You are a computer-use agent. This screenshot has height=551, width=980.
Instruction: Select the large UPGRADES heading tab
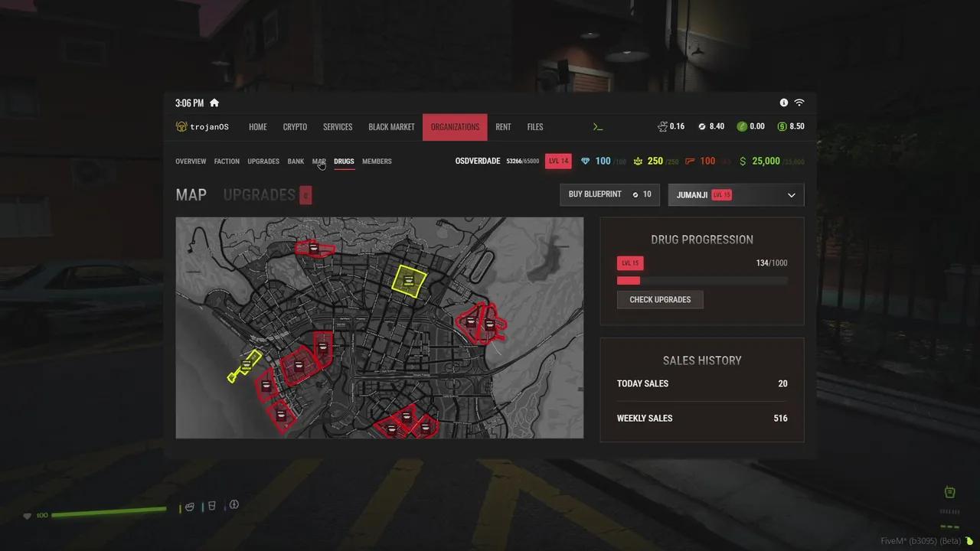pos(259,195)
